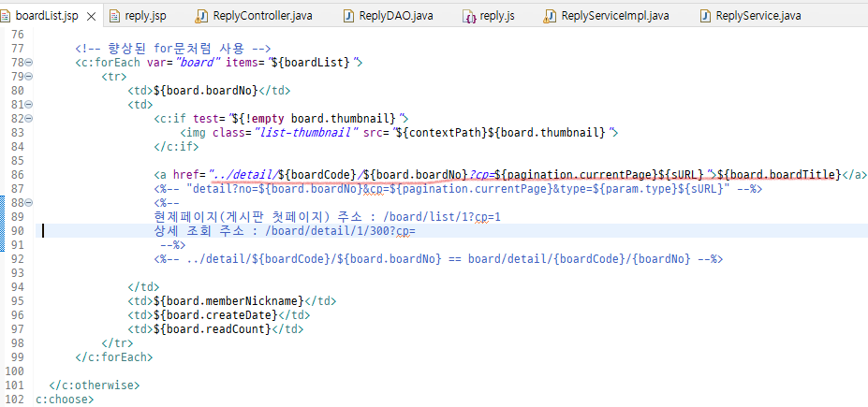Select the ReplyService.java editor tab
This screenshot has height=407, width=868.
pyautogui.click(x=751, y=16)
